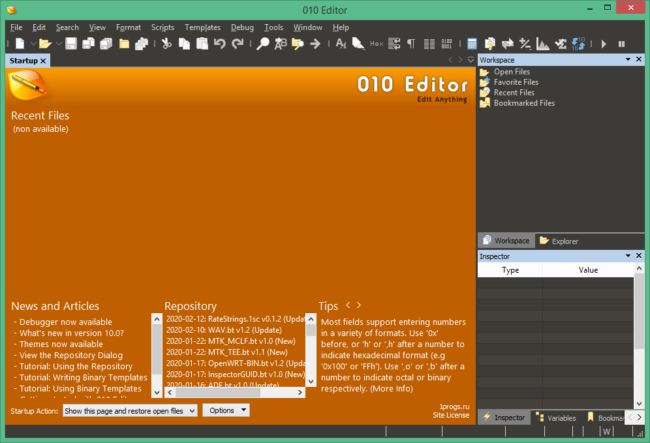Open 'Debugger now available' article link
The height and width of the screenshot is (443, 650).
click(x=65, y=322)
